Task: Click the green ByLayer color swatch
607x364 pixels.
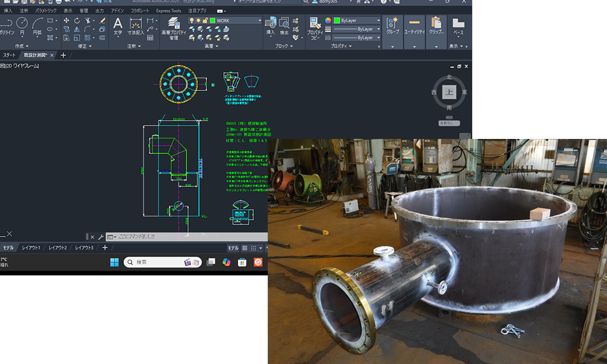Action: pyautogui.click(x=337, y=21)
